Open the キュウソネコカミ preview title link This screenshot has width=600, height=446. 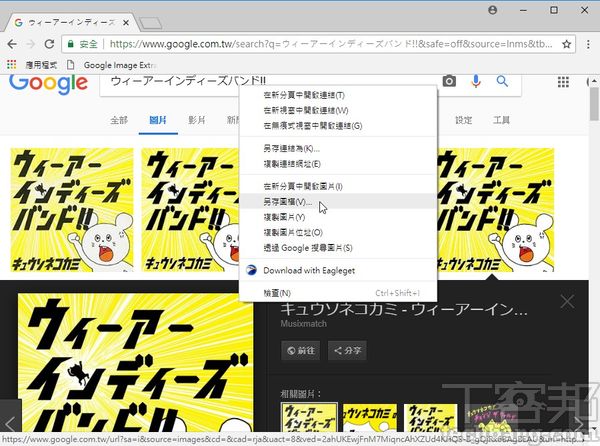tap(404, 309)
